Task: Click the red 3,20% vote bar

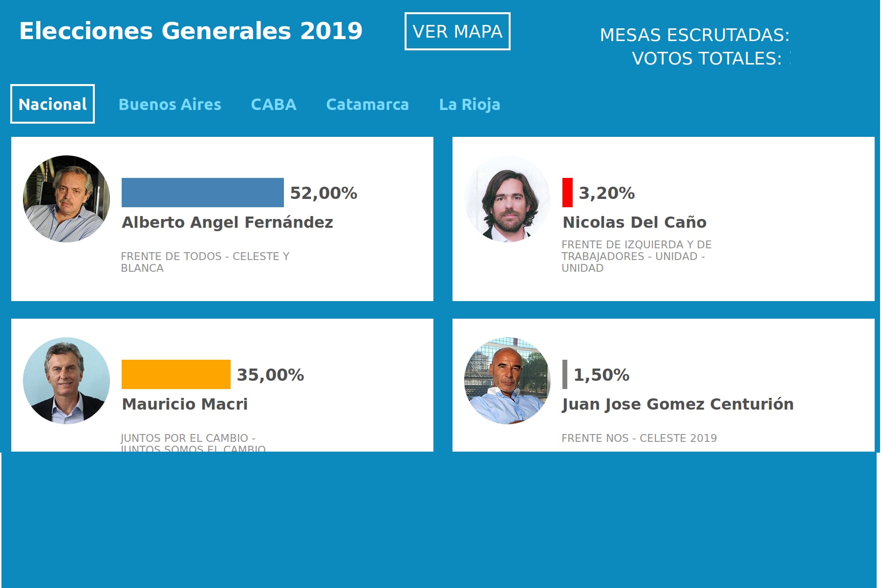Action: pos(567,193)
